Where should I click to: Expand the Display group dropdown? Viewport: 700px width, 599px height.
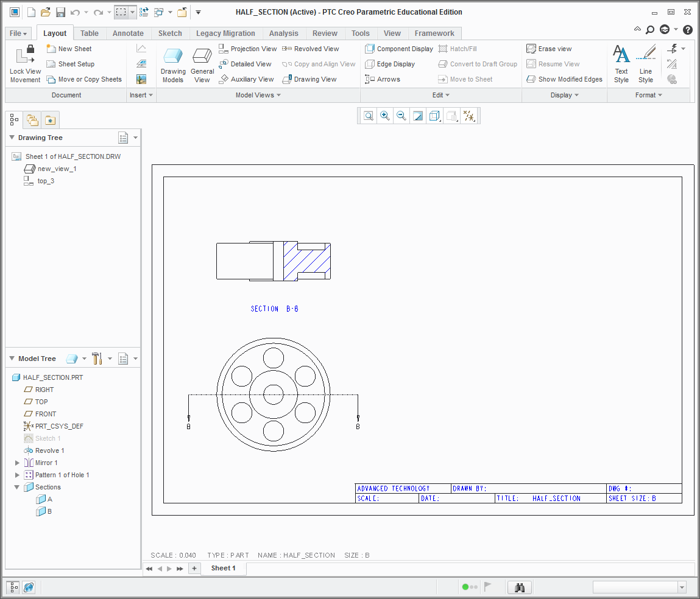565,95
